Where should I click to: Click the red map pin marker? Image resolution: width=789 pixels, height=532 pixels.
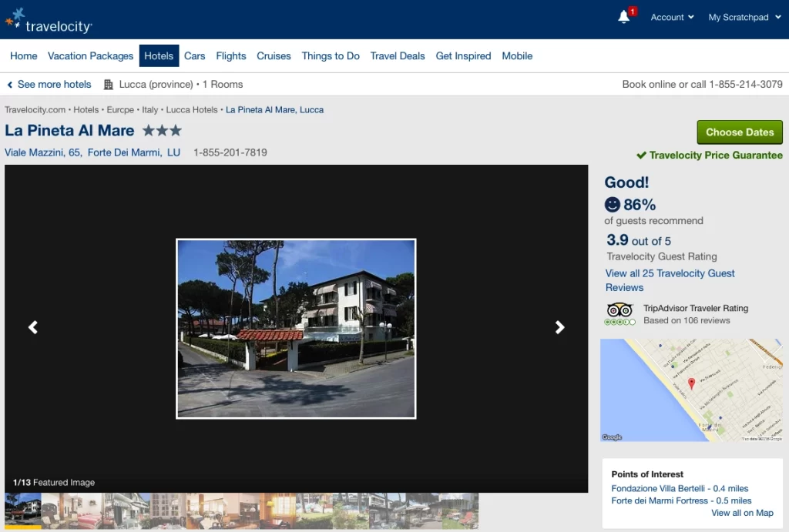click(691, 383)
